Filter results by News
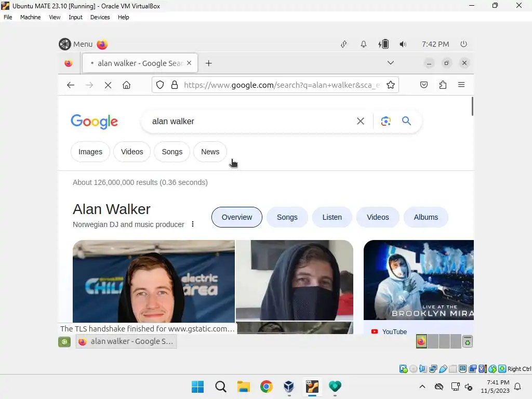Screen dimensions: 532x399 coord(210,152)
